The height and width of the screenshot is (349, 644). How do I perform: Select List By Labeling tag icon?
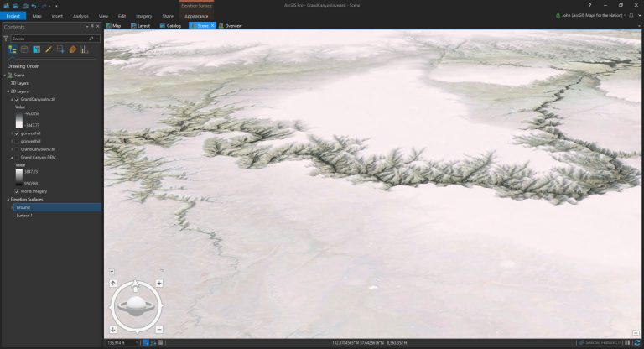coord(73,49)
